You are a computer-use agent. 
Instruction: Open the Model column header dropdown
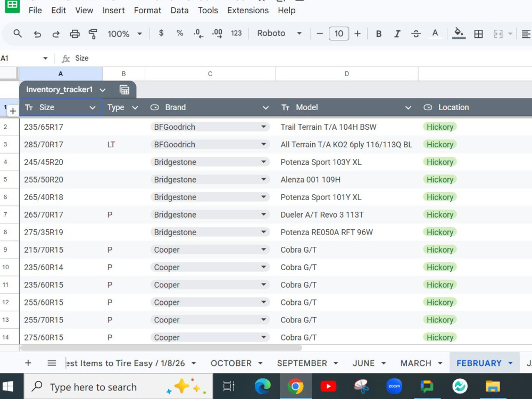(408, 107)
